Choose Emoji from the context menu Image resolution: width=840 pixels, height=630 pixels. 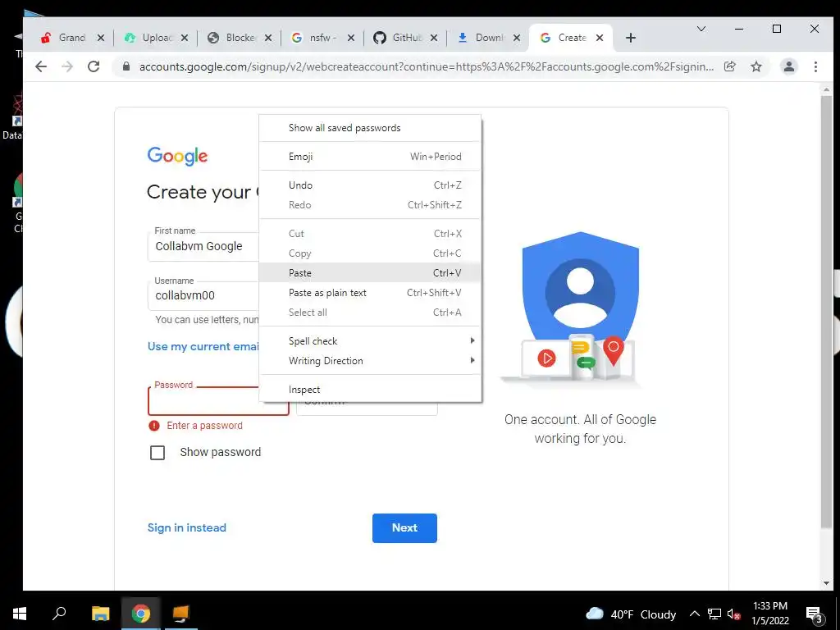(370, 157)
